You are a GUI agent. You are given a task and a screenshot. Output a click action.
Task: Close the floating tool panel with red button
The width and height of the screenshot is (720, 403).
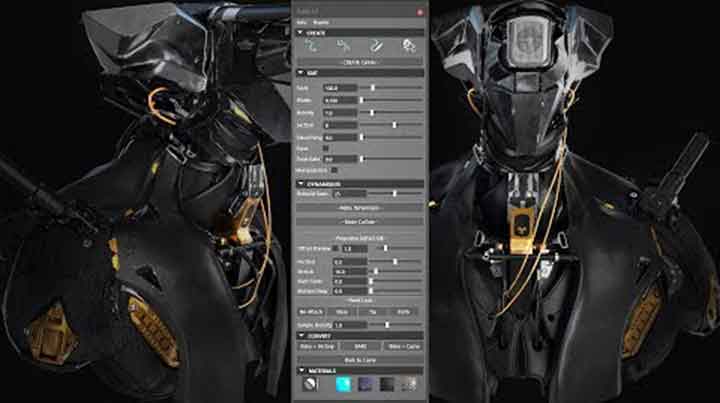[x=420, y=11]
